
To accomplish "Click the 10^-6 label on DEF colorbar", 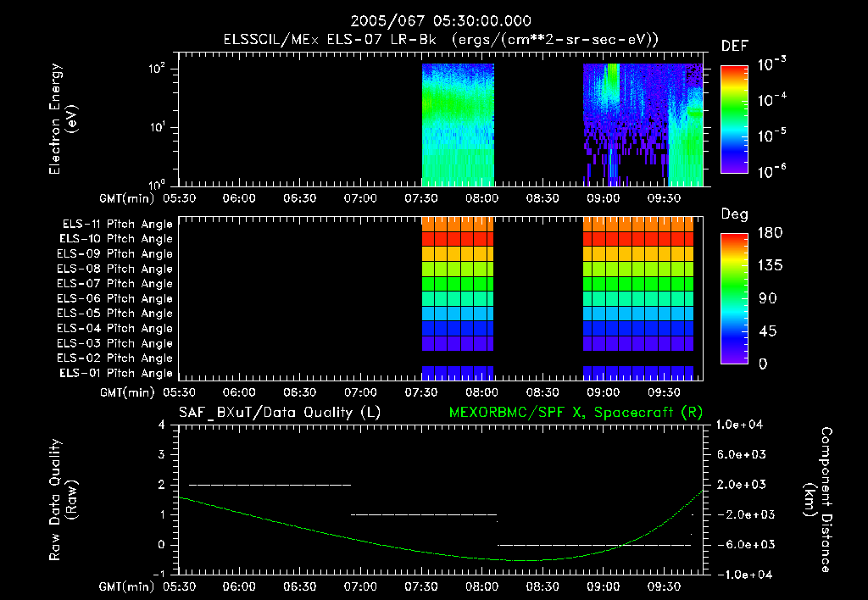I will point(771,171).
